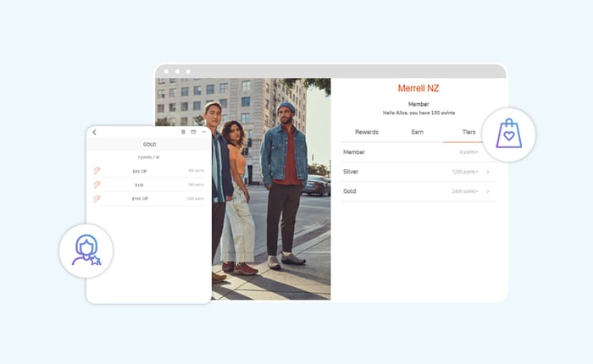Expand the Gold tier chevron
Image resolution: width=593 pixels, height=364 pixels.
click(488, 191)
